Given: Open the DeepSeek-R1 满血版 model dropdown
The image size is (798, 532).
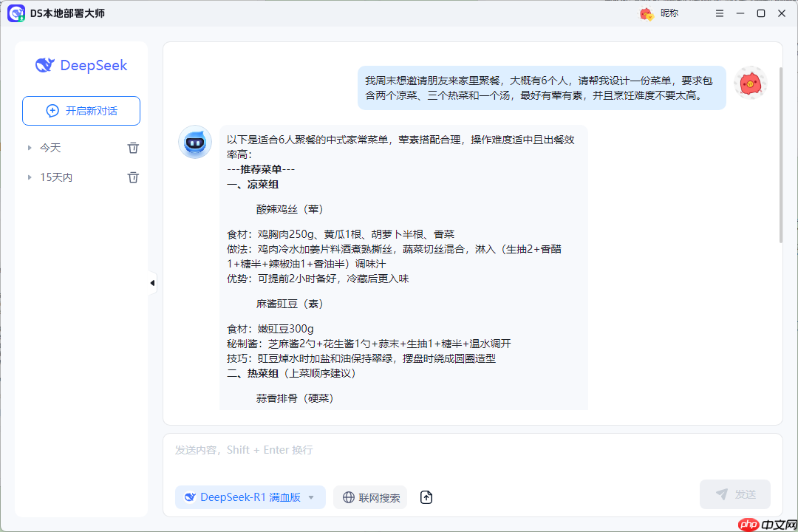Looking at the screenshot, I should point(250,497).
